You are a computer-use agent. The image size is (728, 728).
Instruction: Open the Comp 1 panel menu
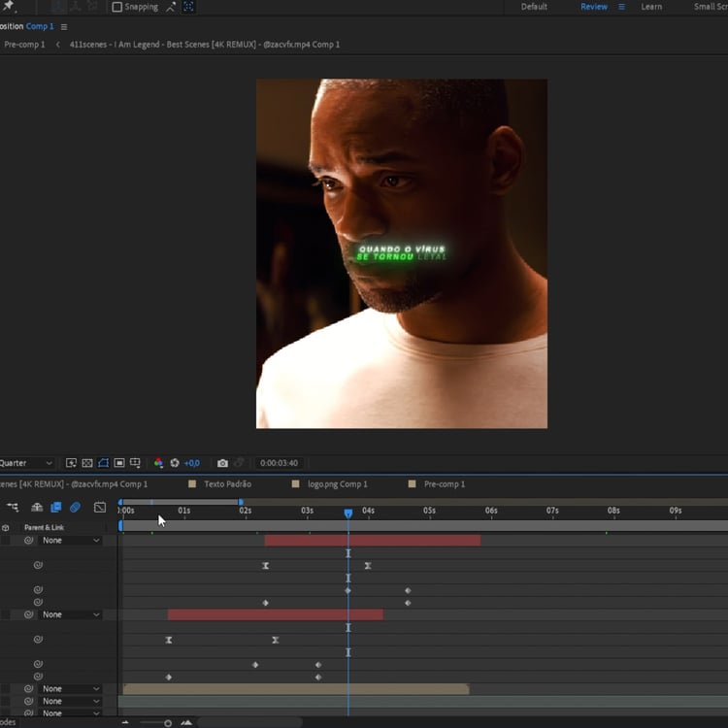tap(64, 27)
